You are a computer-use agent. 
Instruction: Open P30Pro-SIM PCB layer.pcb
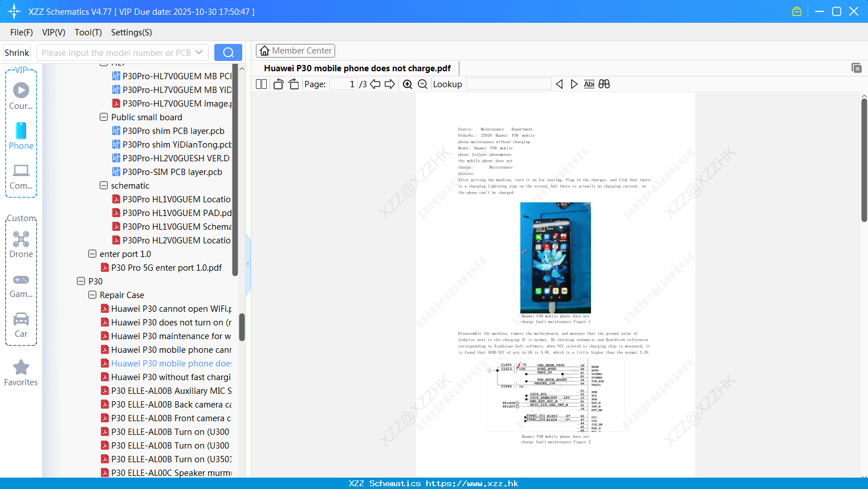point(168,172)
